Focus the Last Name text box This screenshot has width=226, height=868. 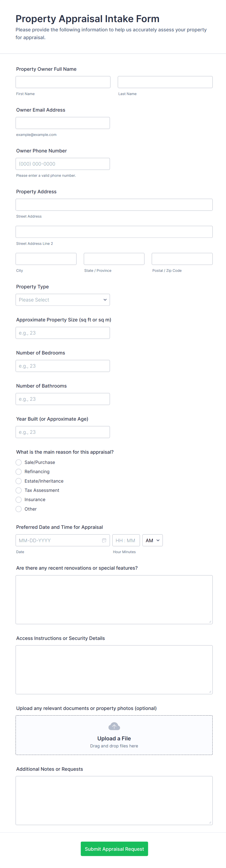pos(165,82)
